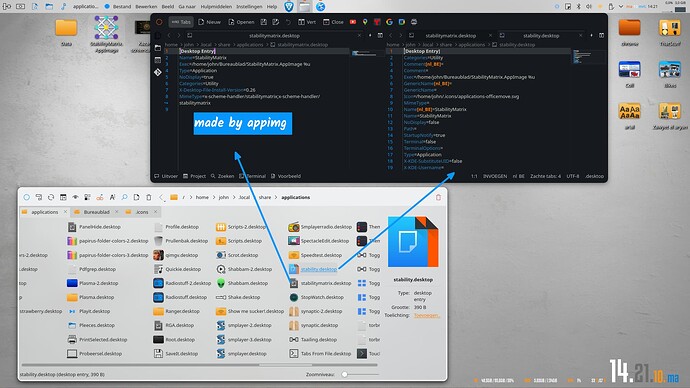Click the trash icon in file manager toolbar

(149, 197)
